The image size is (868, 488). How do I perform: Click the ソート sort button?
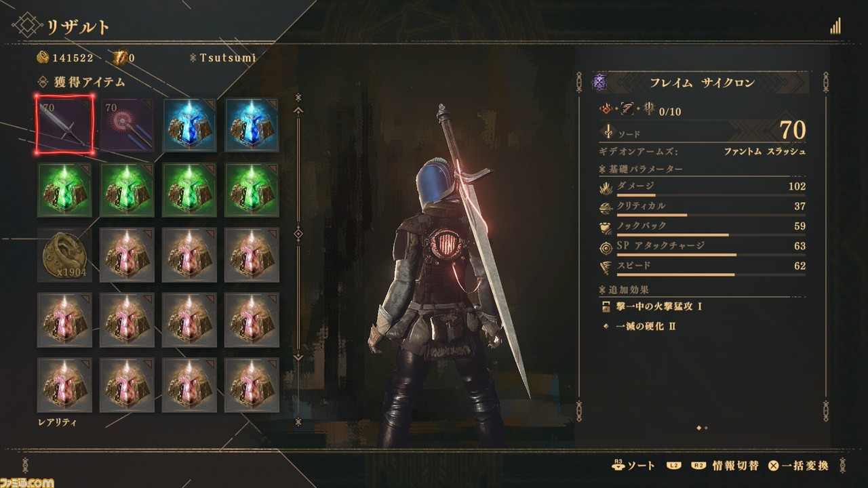tap(634, 465)
